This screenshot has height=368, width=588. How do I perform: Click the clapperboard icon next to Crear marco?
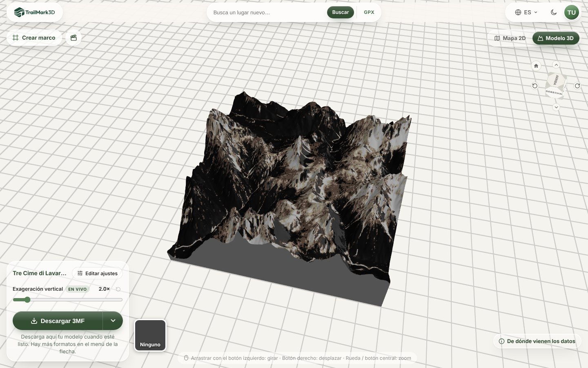tap(73, 38)
